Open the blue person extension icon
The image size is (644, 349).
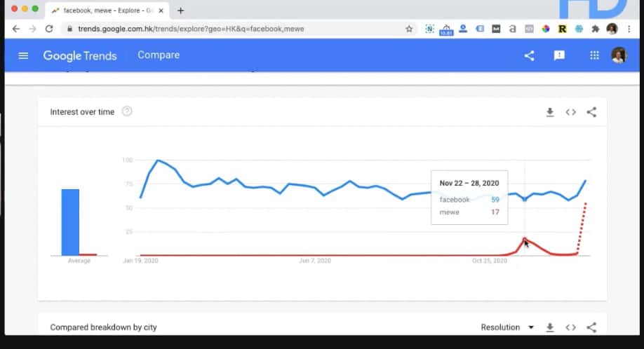click(463, 29)
